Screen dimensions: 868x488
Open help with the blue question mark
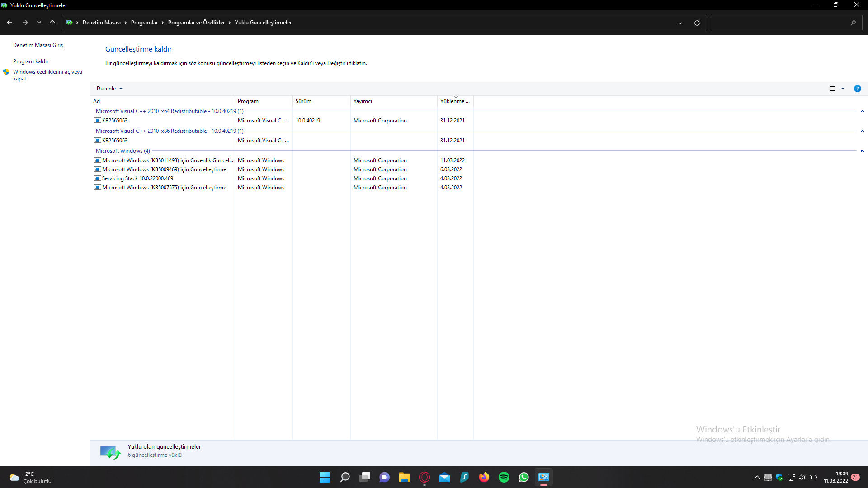tap(857, 89)
